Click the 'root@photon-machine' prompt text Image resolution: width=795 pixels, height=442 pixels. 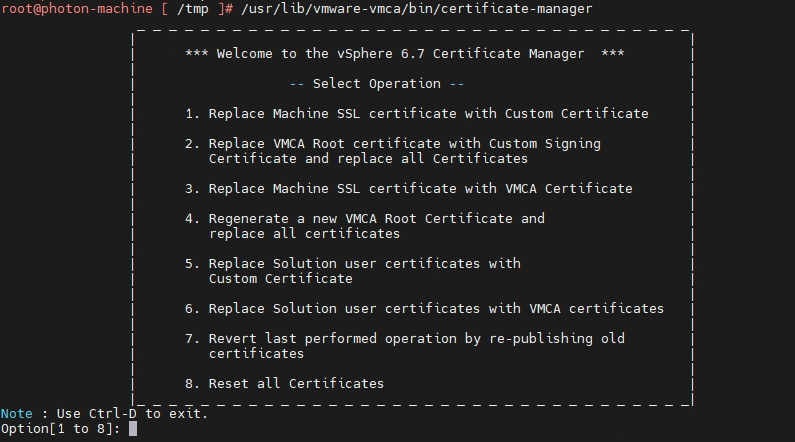(77, 9)
